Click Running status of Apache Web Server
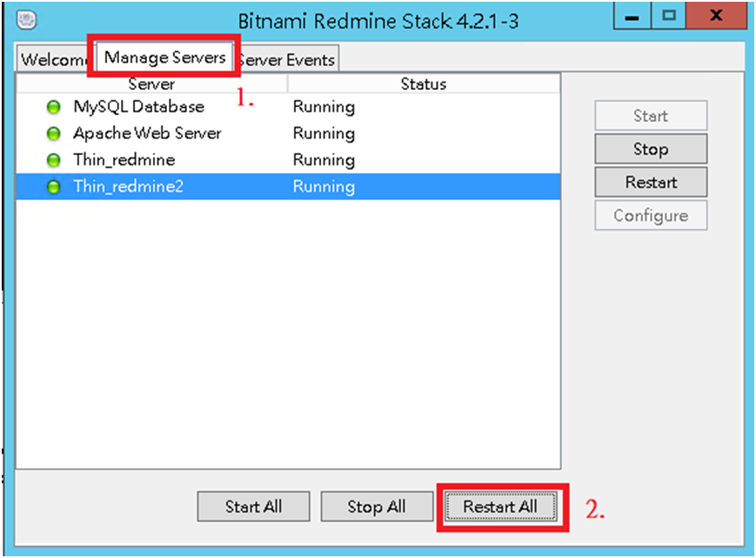 tap(324, 133)
